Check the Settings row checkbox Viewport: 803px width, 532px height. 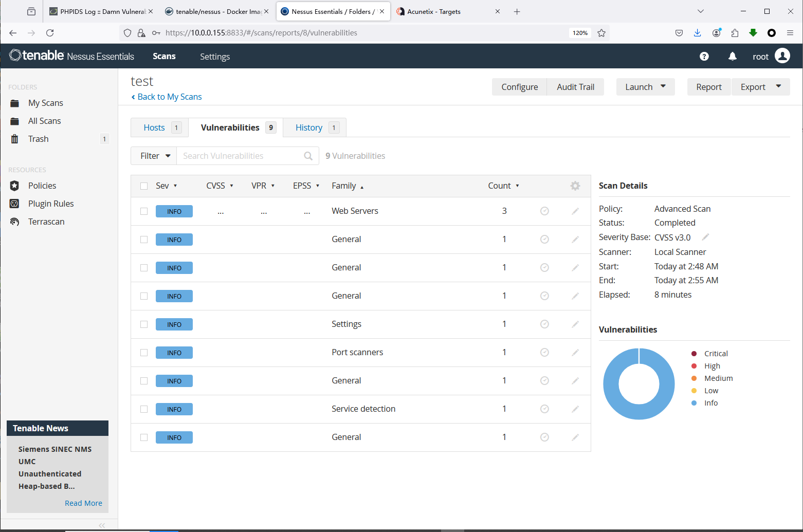click(144, 324)
